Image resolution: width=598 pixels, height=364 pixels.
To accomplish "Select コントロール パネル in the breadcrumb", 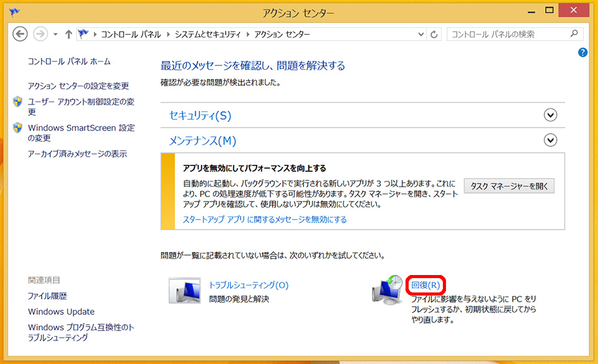I will pyautogui.click(x=131, y=35).
